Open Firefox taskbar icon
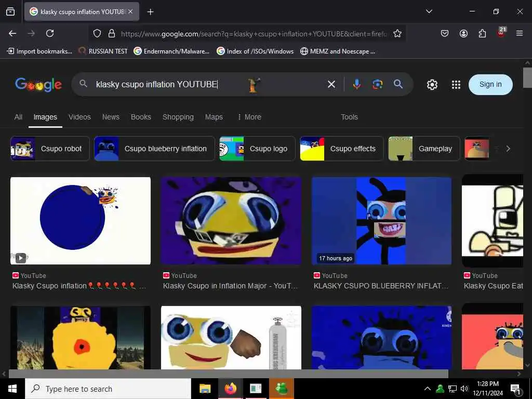Viewport: 532px width, 399px height. point(230,389)
